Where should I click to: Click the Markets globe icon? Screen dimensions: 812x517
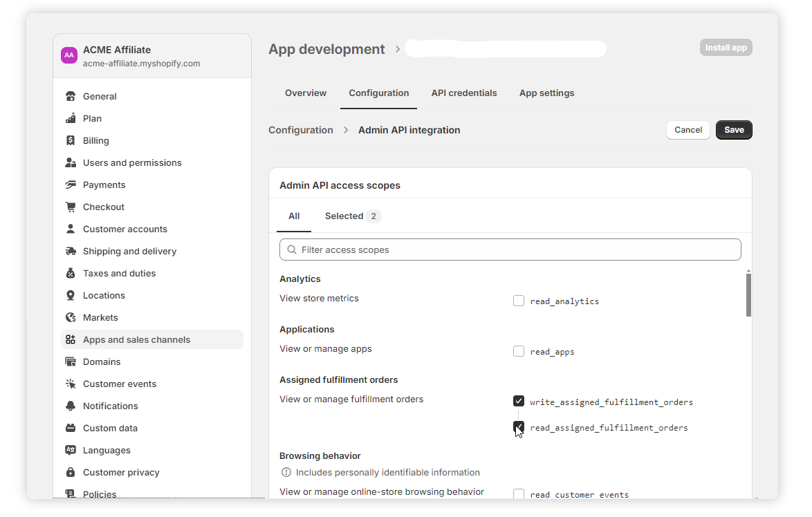[x=71, y=318]
